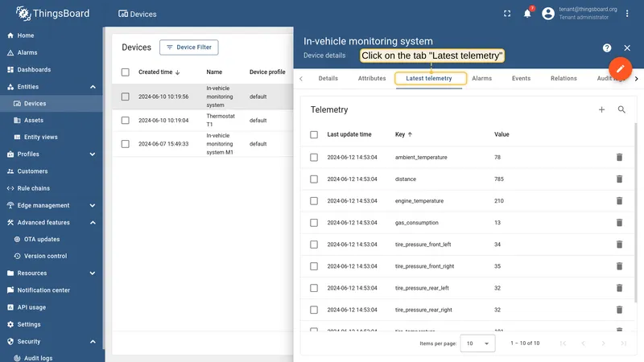Open Assets in the sidebar

[52, 120]
